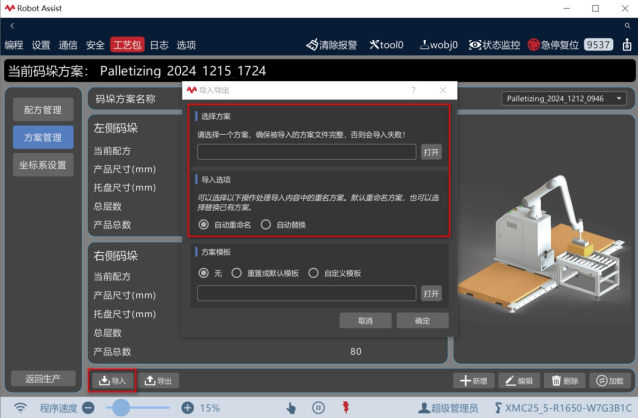Click the scheme file path input field

point(306,152)
